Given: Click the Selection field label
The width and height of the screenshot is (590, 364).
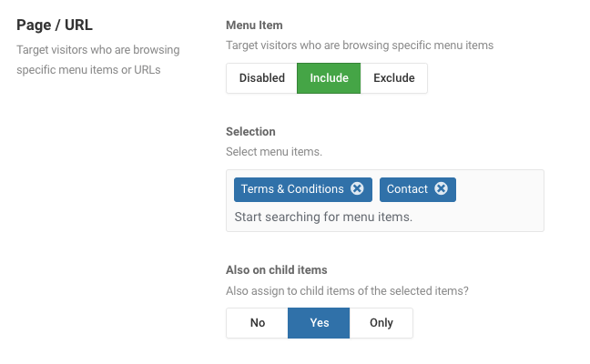Looking at the screenshot, I should point(250,132).
